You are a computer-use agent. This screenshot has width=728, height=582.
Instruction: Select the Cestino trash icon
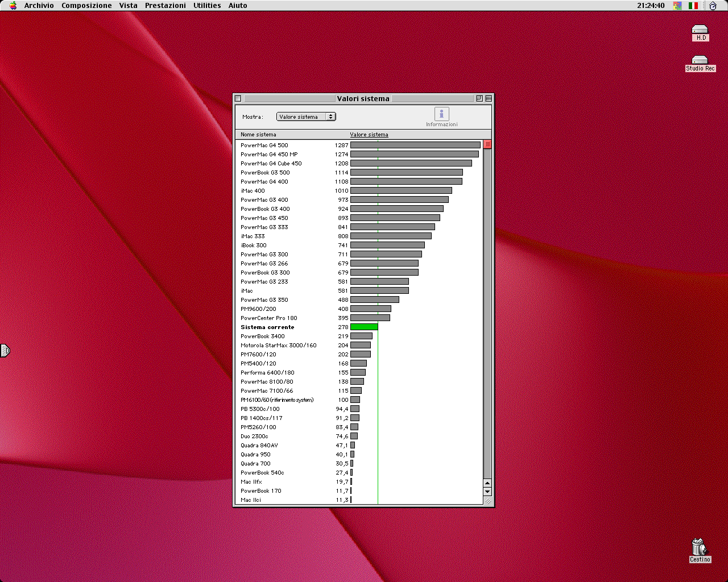click(700, 551)
